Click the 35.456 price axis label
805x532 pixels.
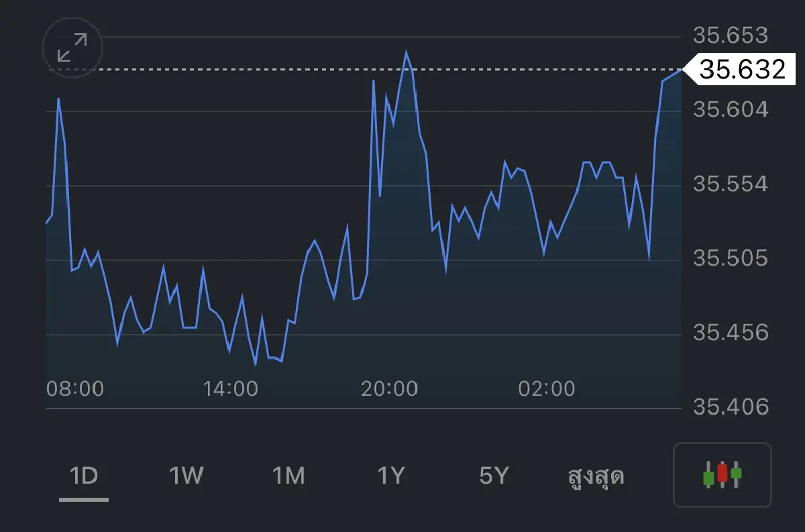pos(731,333)
